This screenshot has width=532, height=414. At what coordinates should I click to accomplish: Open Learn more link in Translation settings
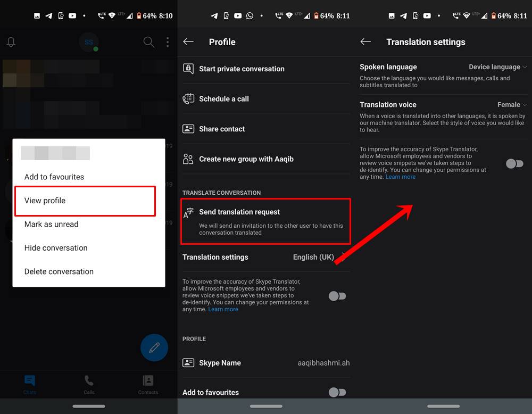tap(401, 177)
